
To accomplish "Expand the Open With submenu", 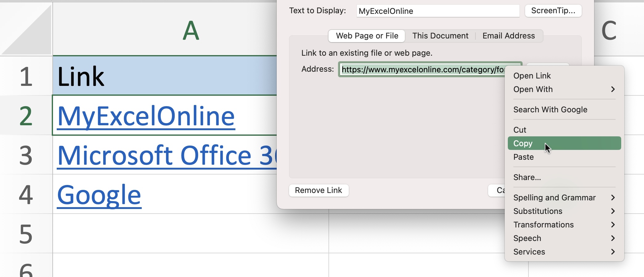I will tap(532, 90).
